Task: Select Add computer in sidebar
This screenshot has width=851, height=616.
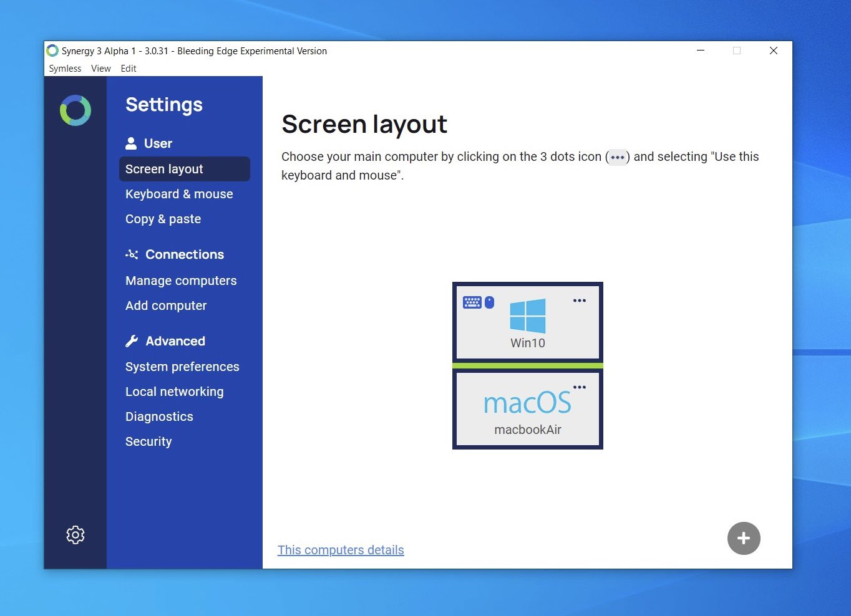Action: click(166, 306)
